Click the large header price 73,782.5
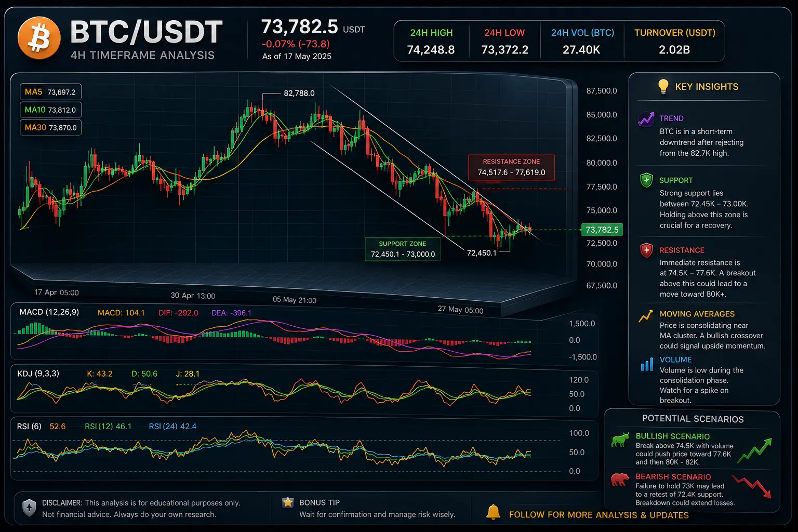The image size is (798, 532). click(299, 26)
